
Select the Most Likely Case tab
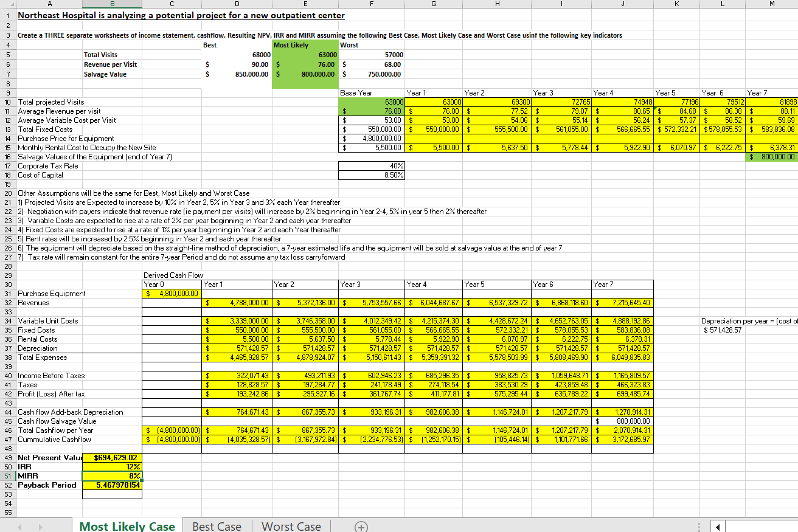click(127, 526)
